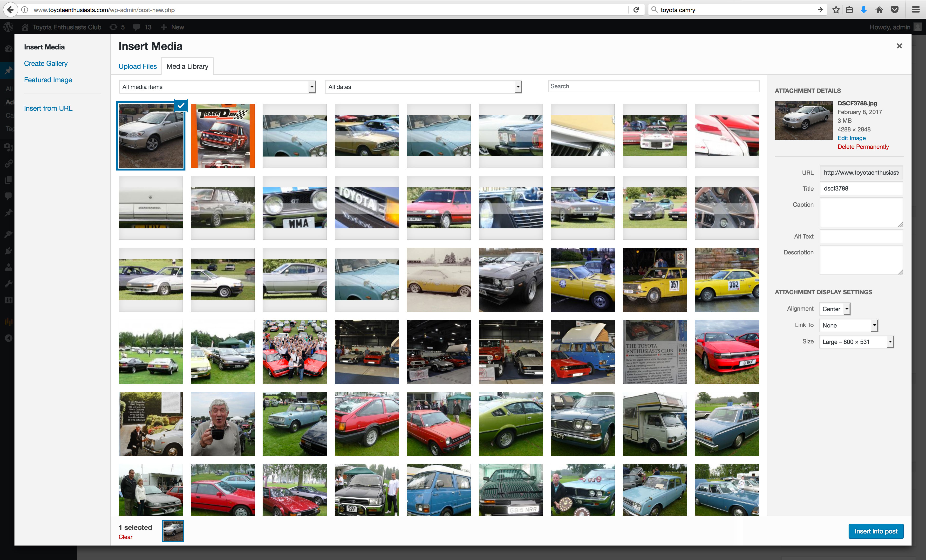The width and height of the screenshot is (926, 560).
Task: Click the browser back arrow button
Action: pos(10,10)
